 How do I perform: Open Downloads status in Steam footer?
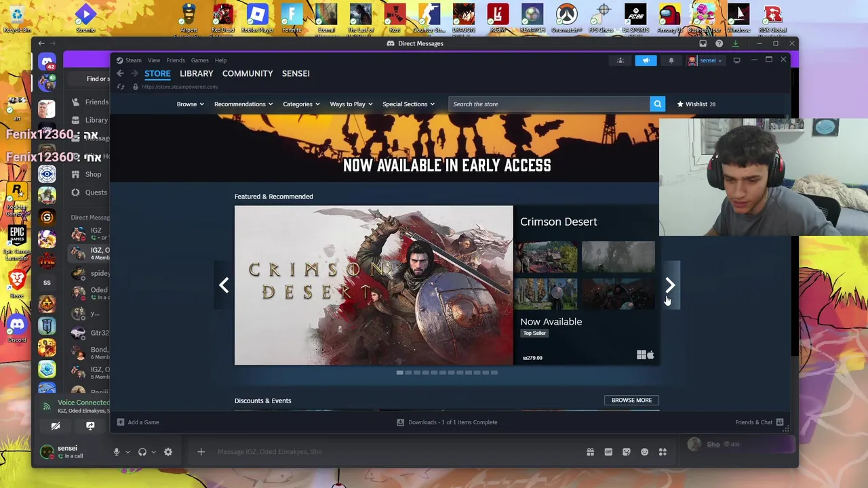point(447,422)
